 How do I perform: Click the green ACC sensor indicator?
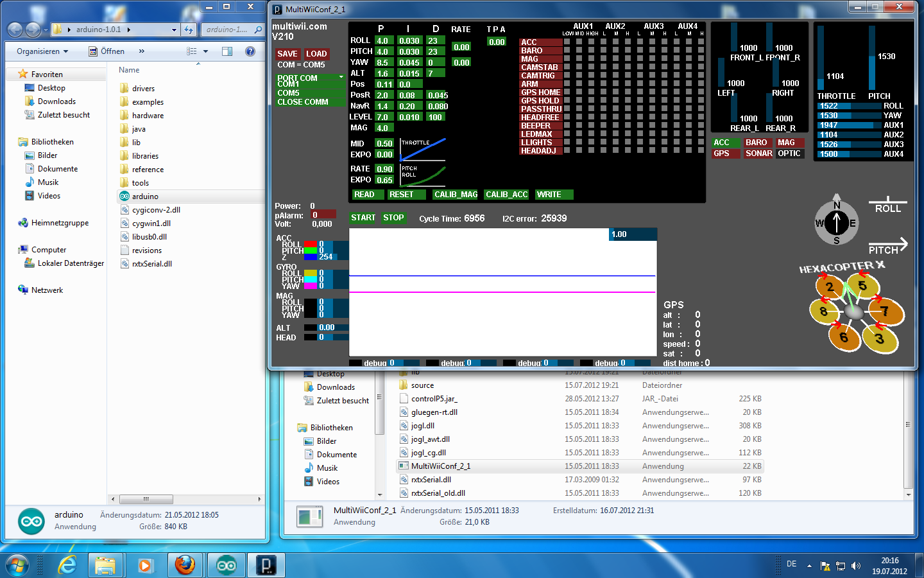726,142
